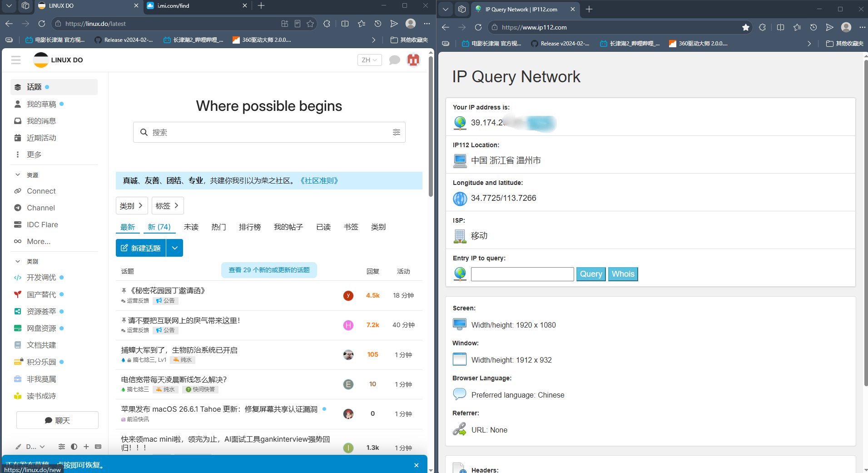Open Extensions in the linux.do browser toolbar
Viewport: 868px width, 473px height.
[x=327, y=24]
